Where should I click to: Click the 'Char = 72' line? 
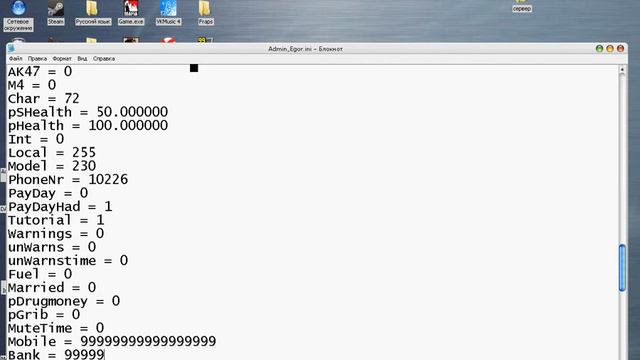click(x=44, y=98)
